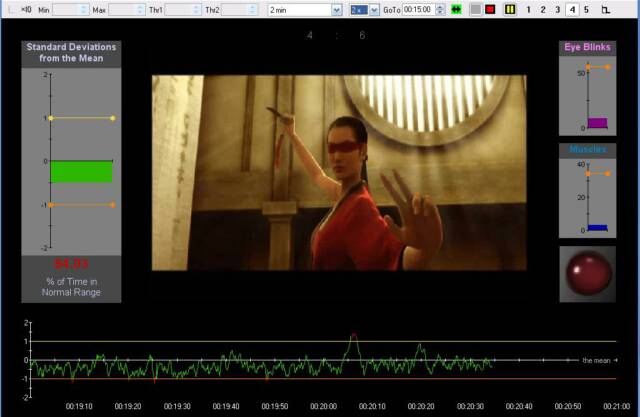
Task: Switch to screen 2 in the toolbar
Action: pyautogui.click(x=543, y=9)
